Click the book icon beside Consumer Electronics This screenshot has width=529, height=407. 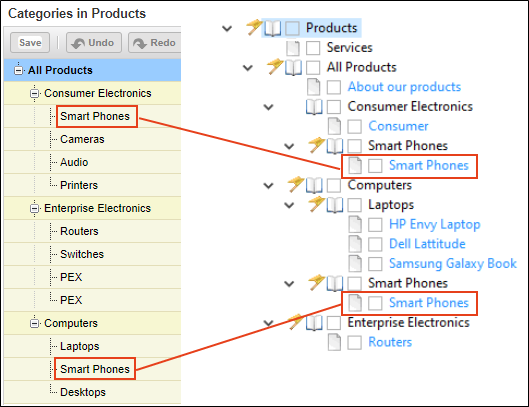click(314, 107)
